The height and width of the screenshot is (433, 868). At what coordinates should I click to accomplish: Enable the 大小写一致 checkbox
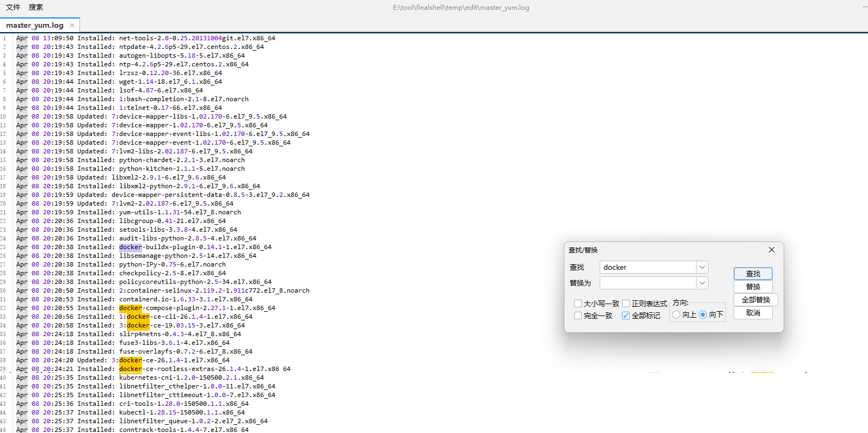point(578,304)
